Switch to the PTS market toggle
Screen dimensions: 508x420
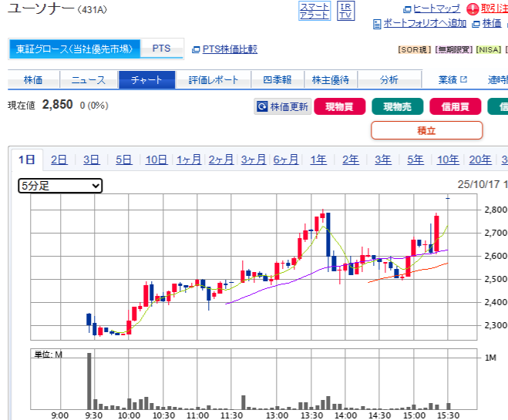[x=162, y=49]
